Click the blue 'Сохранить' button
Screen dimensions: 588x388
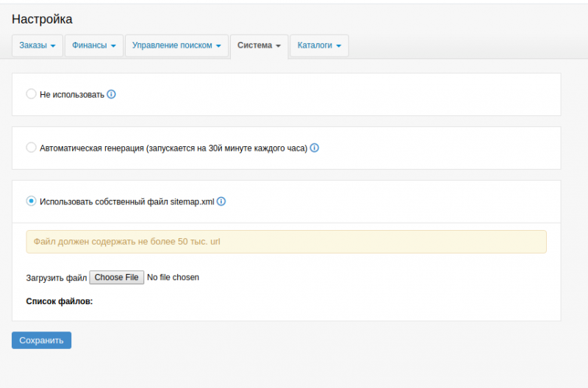41,340
